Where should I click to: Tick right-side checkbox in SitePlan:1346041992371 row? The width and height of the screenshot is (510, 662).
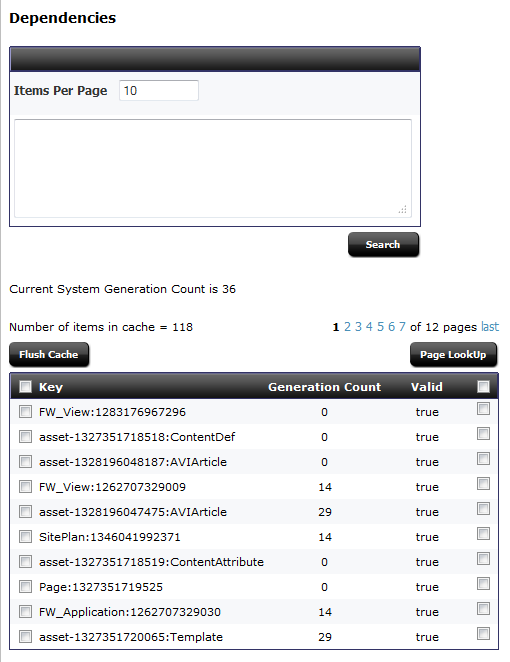click(483, 533)
